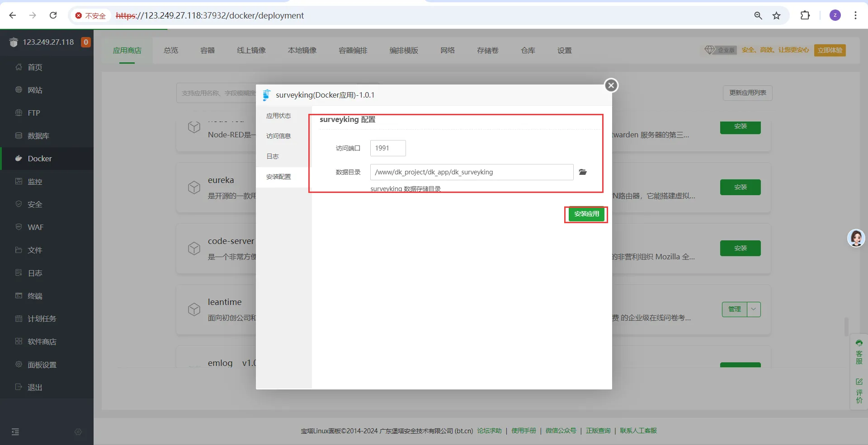Open 使用手册 footer link
Viewport: 868px width, 445px height.
524,431
